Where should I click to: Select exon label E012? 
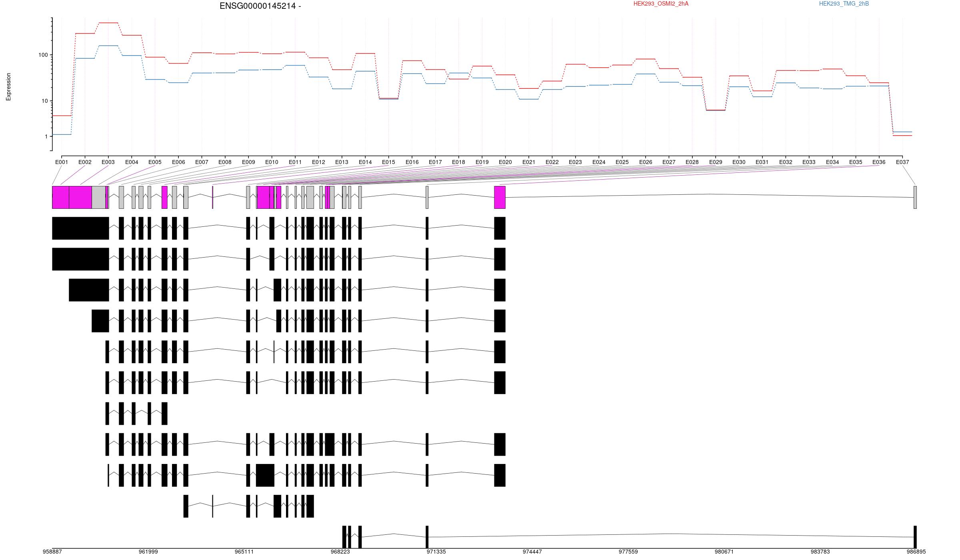pyautogui.click(x=318, y=162)
